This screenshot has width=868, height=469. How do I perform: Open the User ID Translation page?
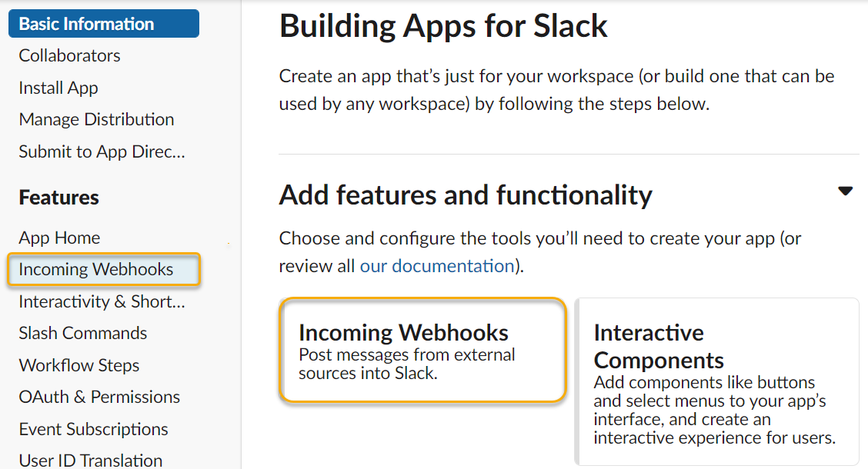90,459
